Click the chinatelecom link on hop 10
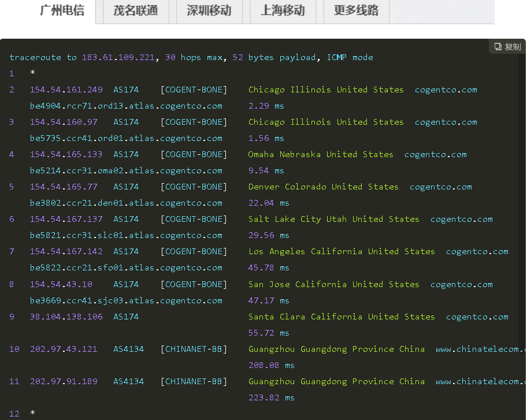 481,349
